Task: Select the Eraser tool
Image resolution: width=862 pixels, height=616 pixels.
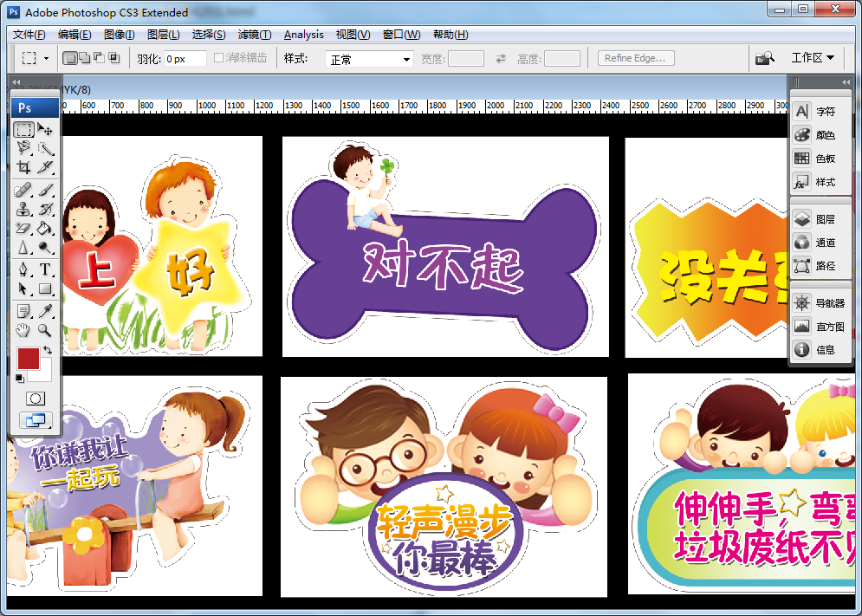Action: point(23,227)
